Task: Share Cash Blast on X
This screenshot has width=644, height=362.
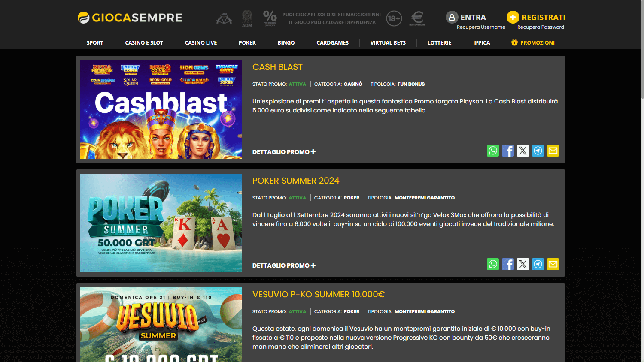Action: (523, 151)
